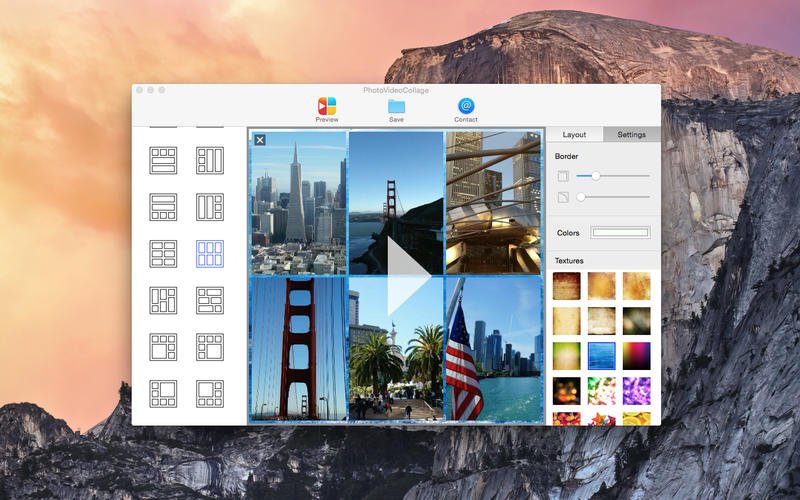Click the Preview toolbar icon
The width and height of the screenshot is (800, 500).
(327, 107)
